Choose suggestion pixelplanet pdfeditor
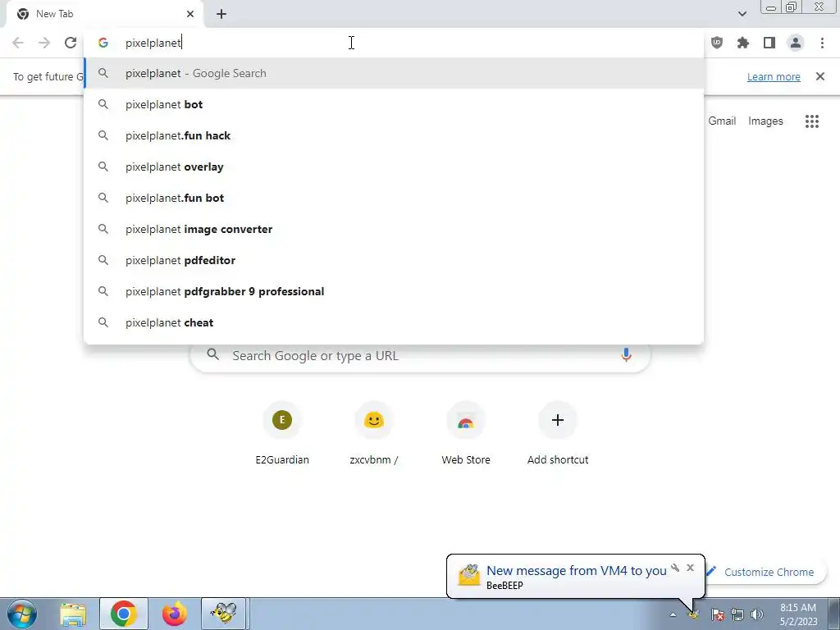Viewport: 840px width, 630px height. [x=394, y=260]
